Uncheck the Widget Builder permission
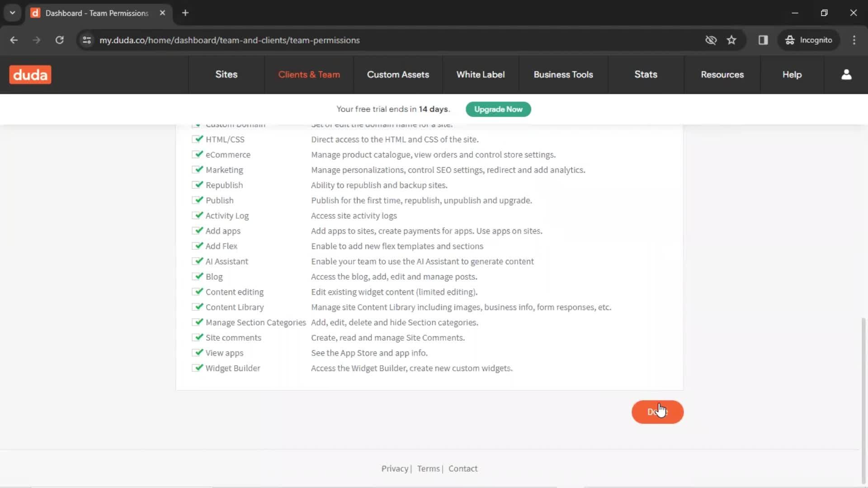Screen dimensions: 868x488 (197, 368)
